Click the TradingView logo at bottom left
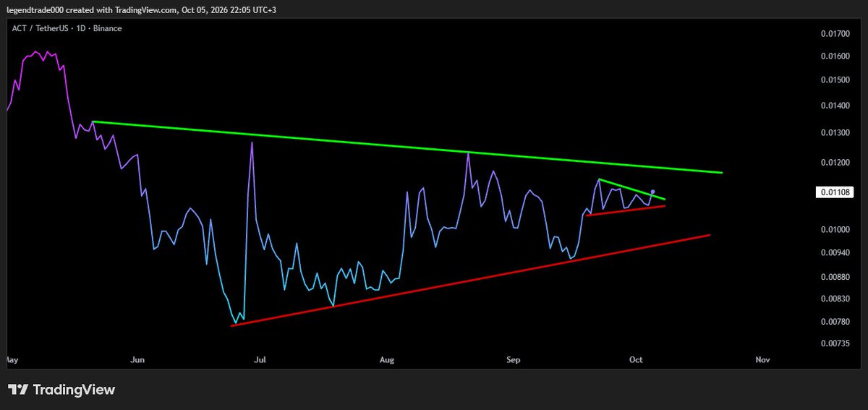The width and height of the screenshot is (868, 410). [61, 390]
